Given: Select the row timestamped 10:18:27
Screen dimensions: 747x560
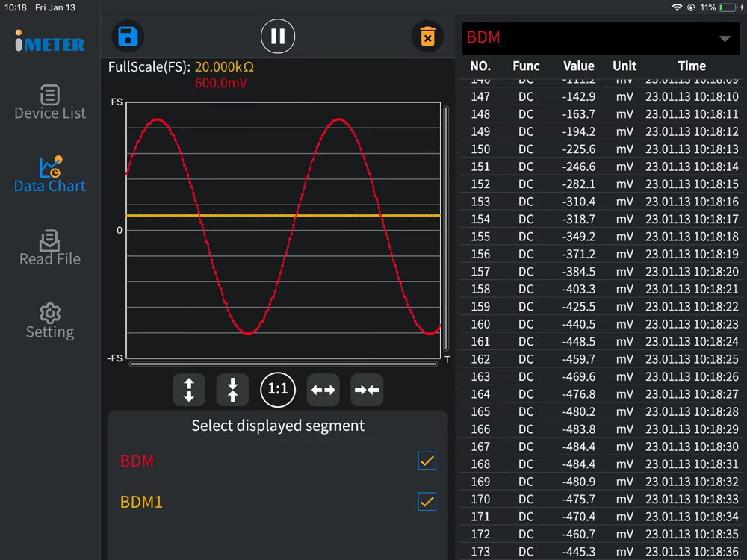Looking at the screenshot, I should [601, 394].
